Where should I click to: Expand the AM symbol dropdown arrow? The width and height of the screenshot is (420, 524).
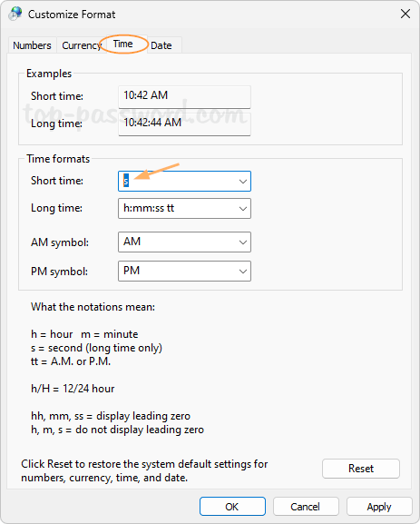243,242
